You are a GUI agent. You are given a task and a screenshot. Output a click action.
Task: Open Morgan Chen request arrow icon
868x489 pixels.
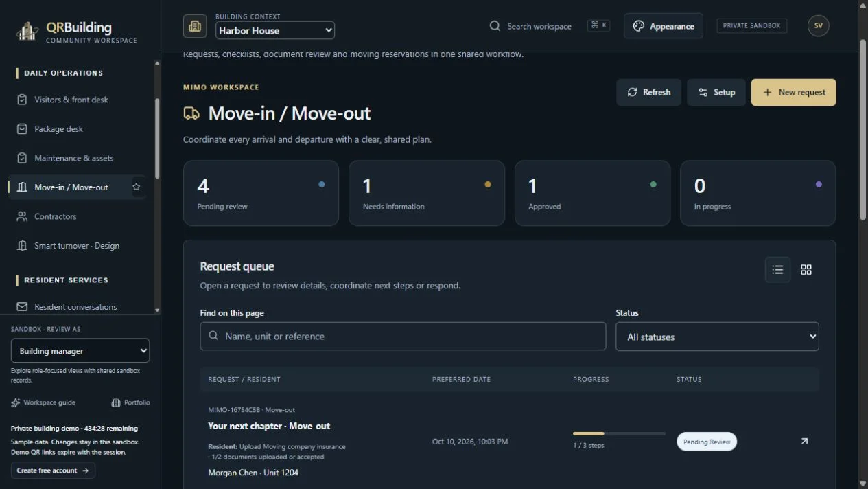[x=804, y=441]
